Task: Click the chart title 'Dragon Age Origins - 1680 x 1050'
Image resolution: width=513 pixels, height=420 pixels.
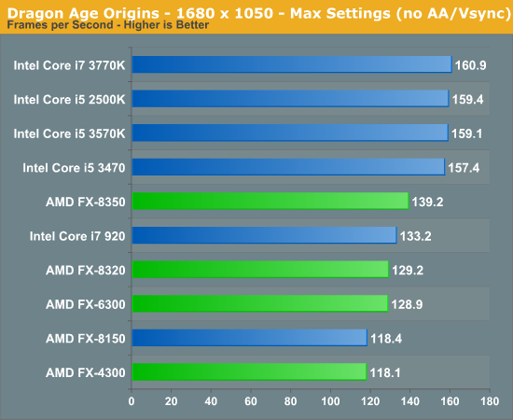Action: click(x=140, y=13)
